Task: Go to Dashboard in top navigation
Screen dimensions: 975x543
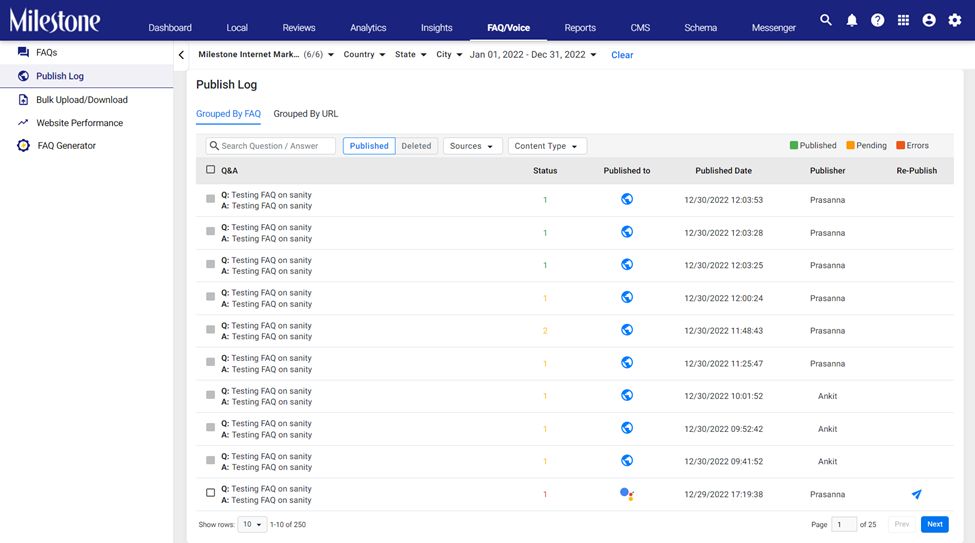Action: [170, 27]
